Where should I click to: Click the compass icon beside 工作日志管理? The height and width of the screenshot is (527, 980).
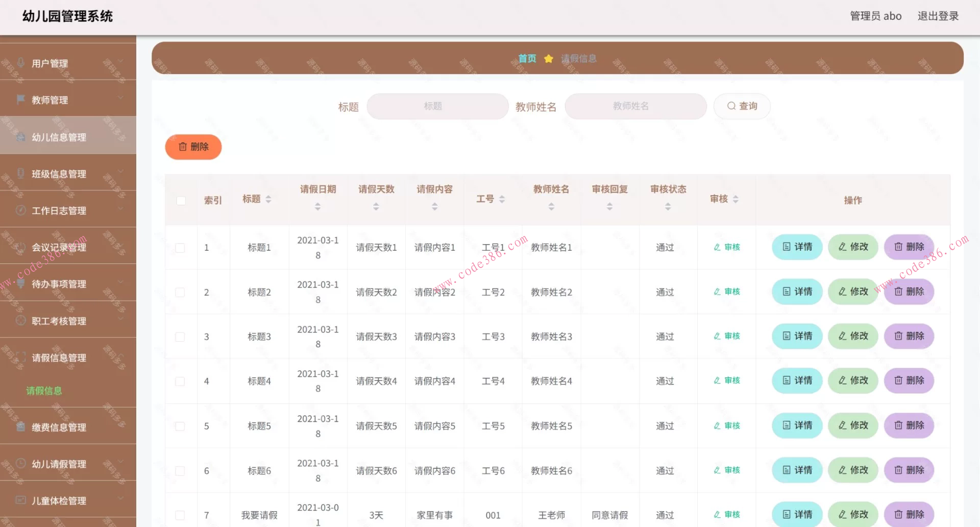(x=20, y=210)
